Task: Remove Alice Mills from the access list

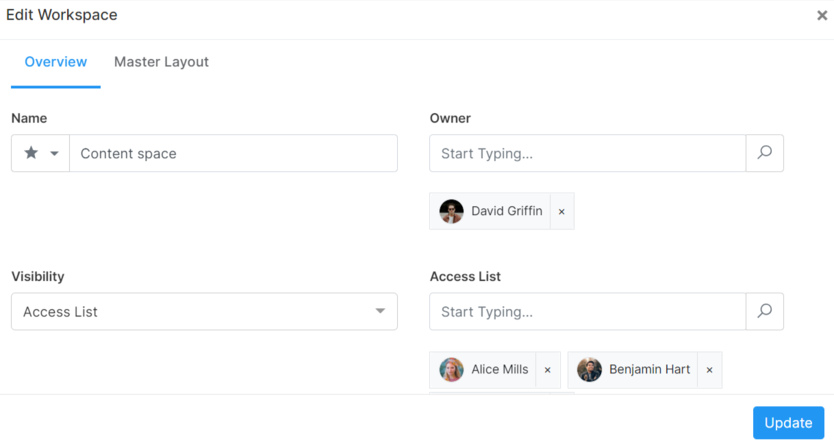Action: click(548, 370)
